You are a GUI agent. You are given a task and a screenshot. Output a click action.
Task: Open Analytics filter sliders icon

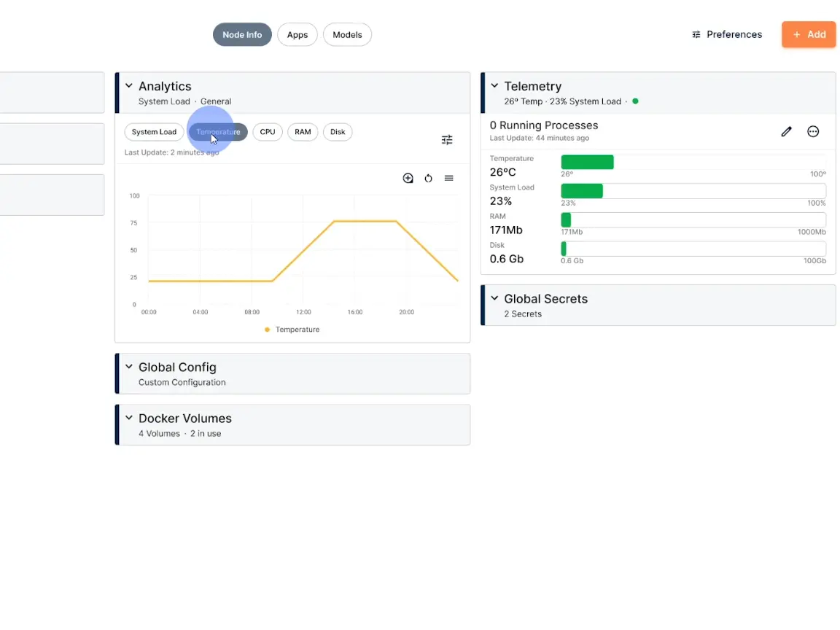447,140
